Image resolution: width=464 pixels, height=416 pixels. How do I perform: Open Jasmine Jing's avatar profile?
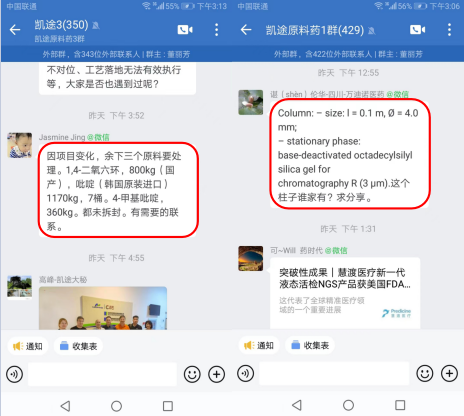[x=20, y=145]
